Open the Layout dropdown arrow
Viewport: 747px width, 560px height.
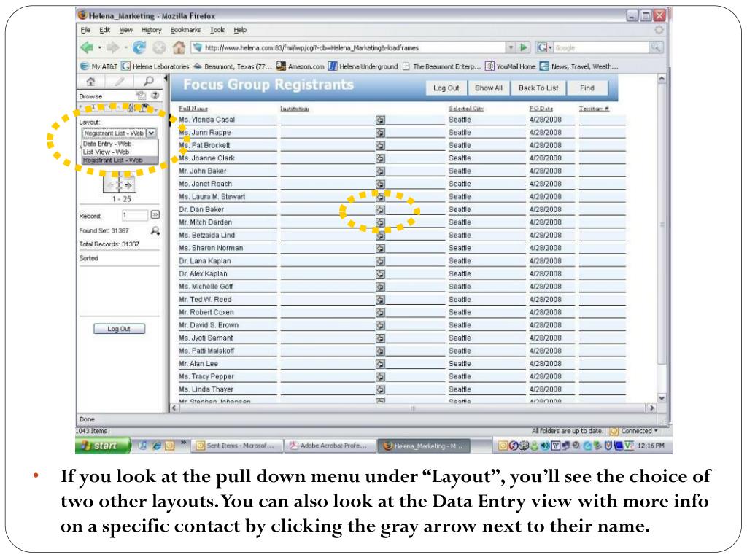152,133
